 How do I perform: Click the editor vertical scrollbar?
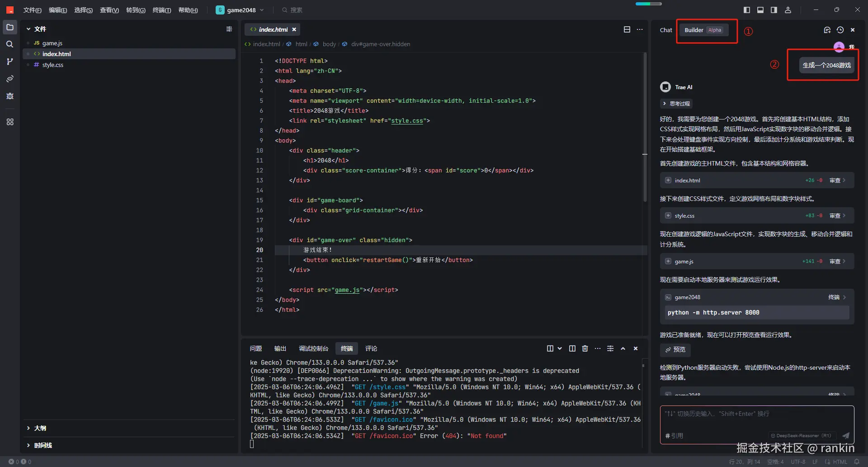[x=645, y=127]
